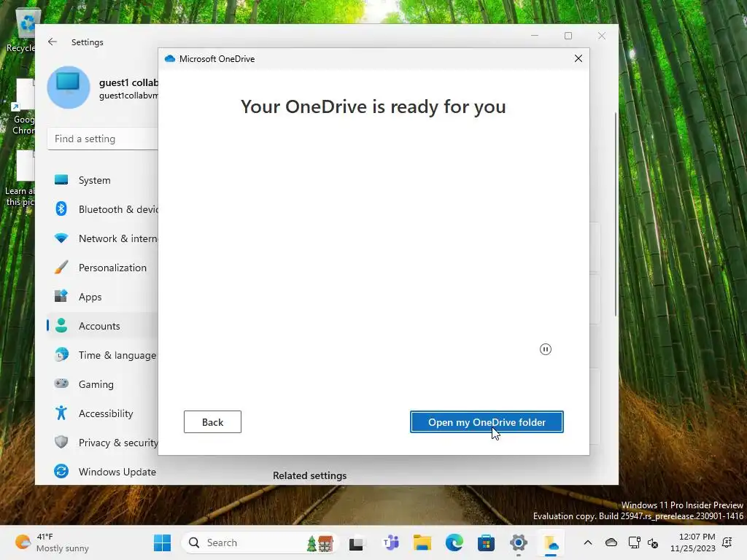This screenshot has width=747, height=560.
Task: Click the Find a setting search box
Action: (103, 139)
